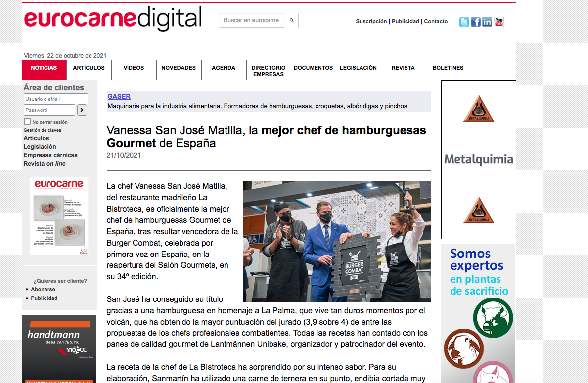Click the search magnifier icon
Image resolution: width=588 pixels, height=383 pixels.
click(x=291, y=21)
